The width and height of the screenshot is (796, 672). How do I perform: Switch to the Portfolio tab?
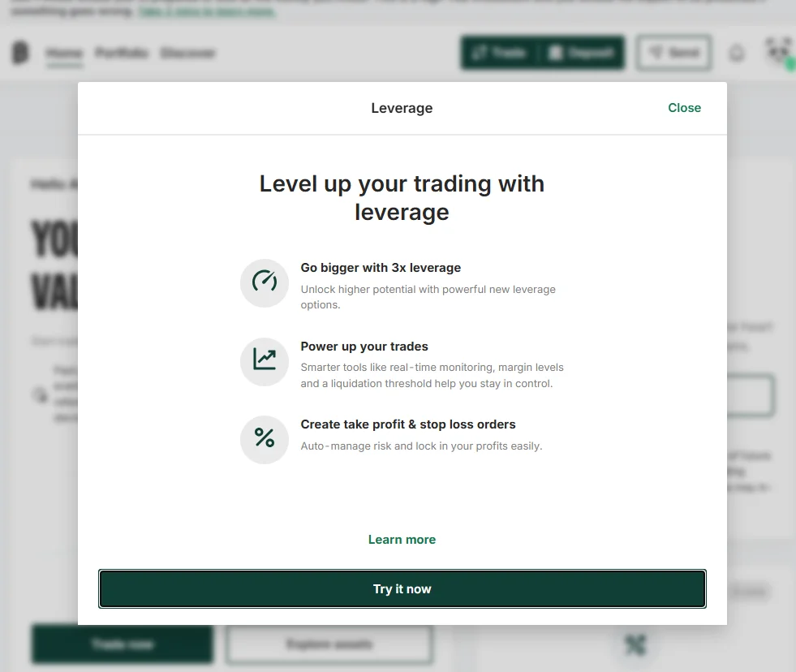click(x=120, y=53)
